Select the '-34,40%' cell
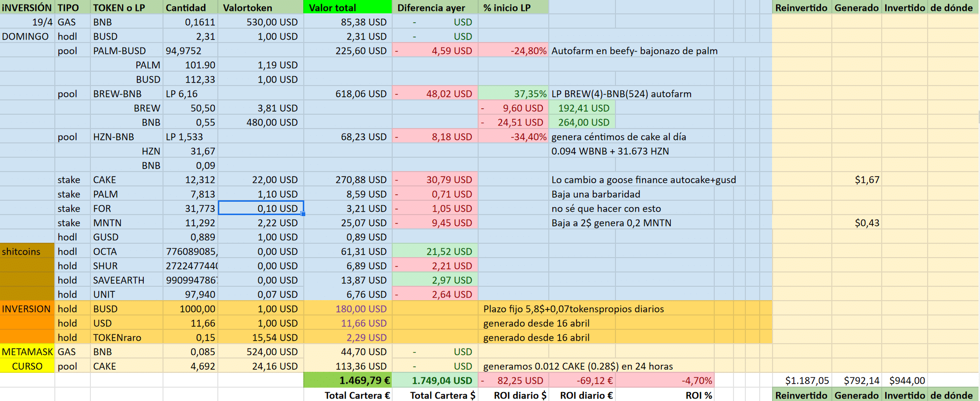 click(x=513, y=136)
